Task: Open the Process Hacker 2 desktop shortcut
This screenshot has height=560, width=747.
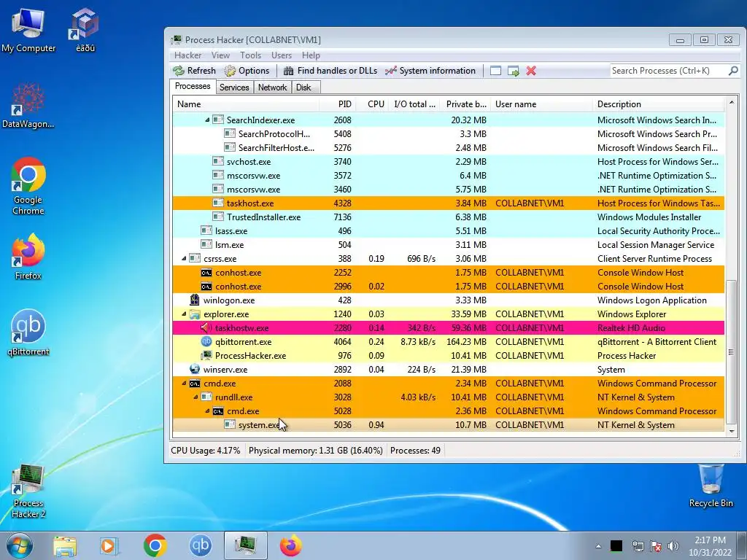Action: point(28,491)
